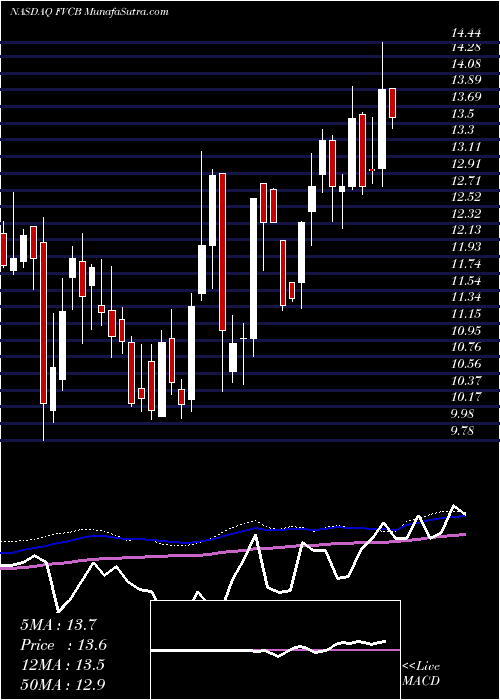Select the 14.44 price label
The width and height of the screenshot is (500, 700).
[466, 33]
